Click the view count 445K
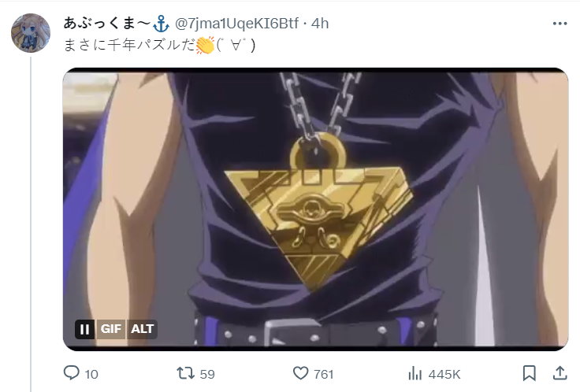580x392 pixels. [444, 374]
